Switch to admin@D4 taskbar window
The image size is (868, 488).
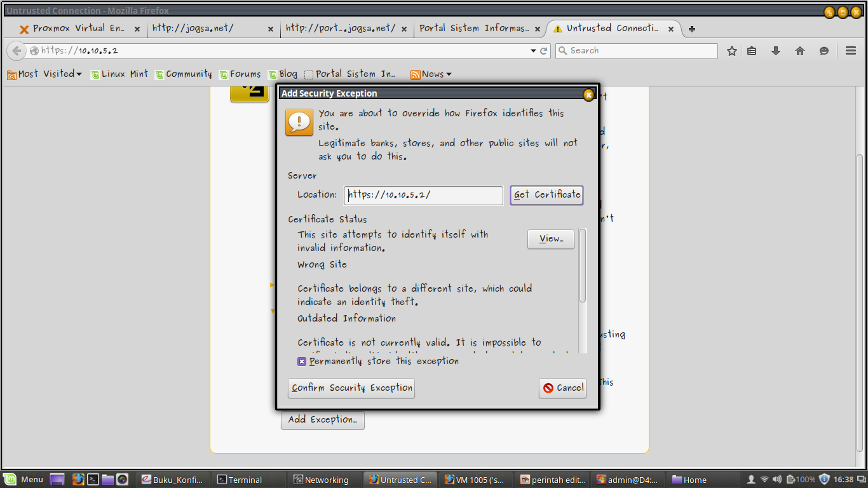628,480
